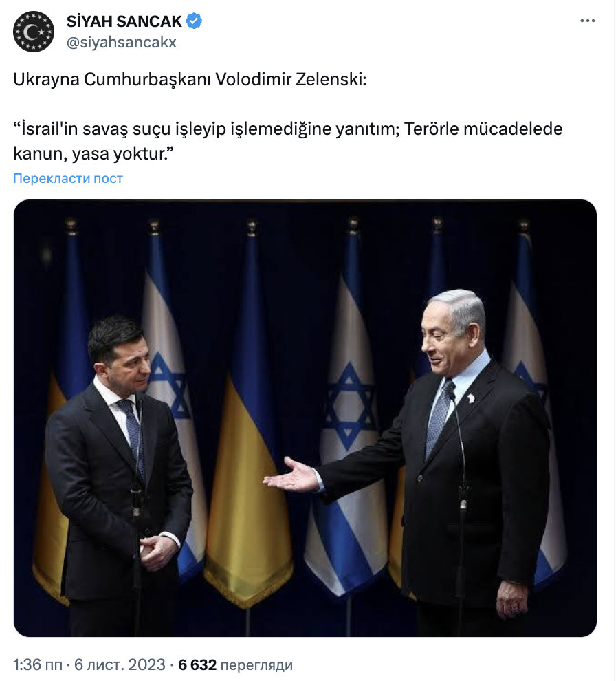Click the extended open hand in the photo
616x681 pixels.
(x=291, y=476)
